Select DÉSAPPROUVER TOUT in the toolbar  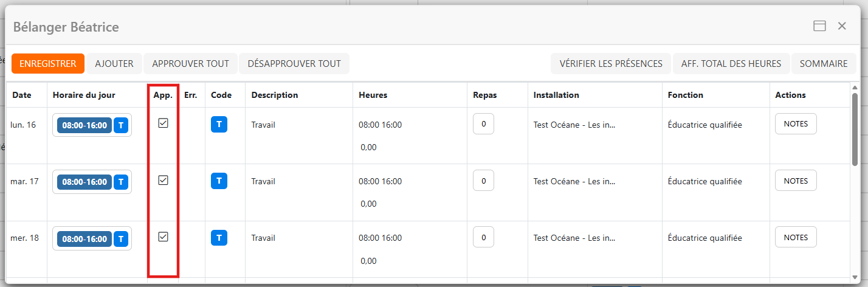(x=294, y=64)
